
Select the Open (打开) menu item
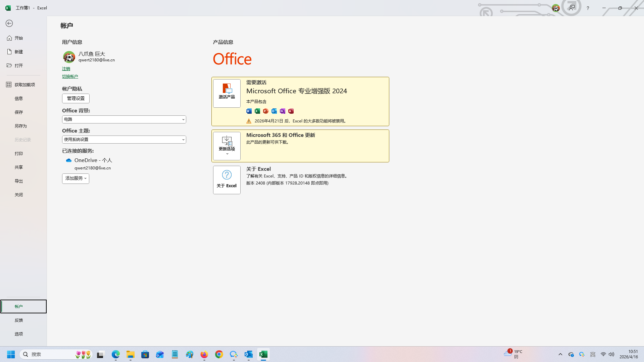point(19,65)
